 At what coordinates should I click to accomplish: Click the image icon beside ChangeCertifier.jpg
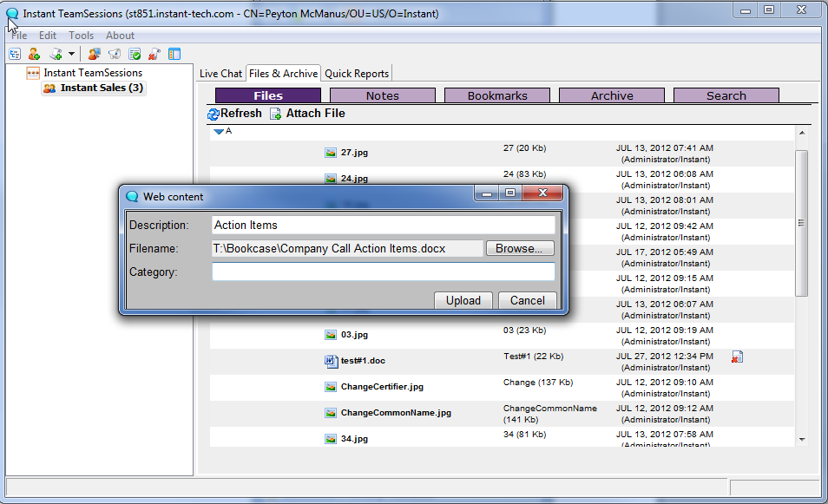331,387
